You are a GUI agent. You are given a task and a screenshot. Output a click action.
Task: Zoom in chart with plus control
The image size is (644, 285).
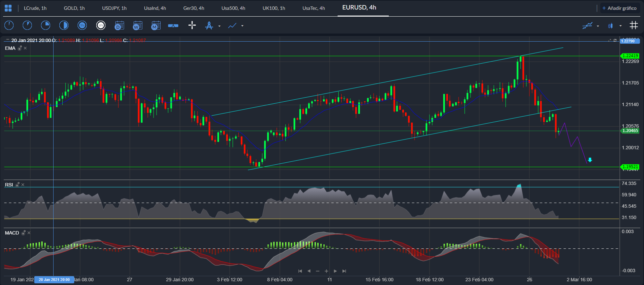(x=326, y=271)
